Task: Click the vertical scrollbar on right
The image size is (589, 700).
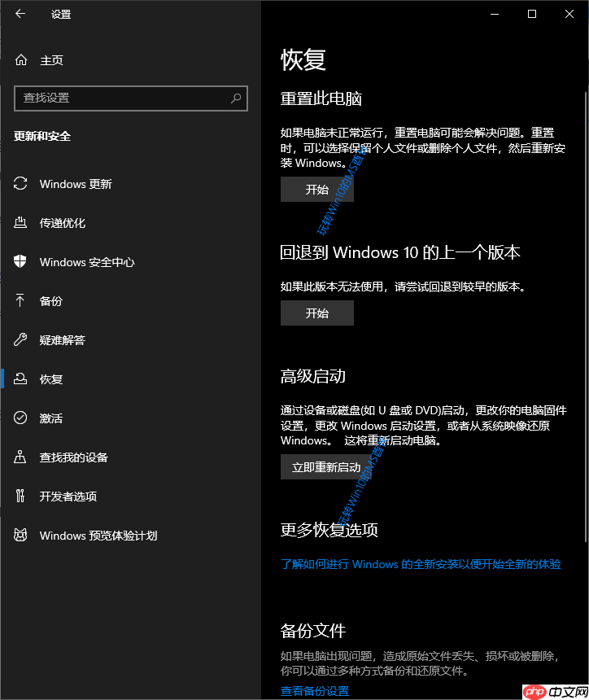Action: [586, 317]
